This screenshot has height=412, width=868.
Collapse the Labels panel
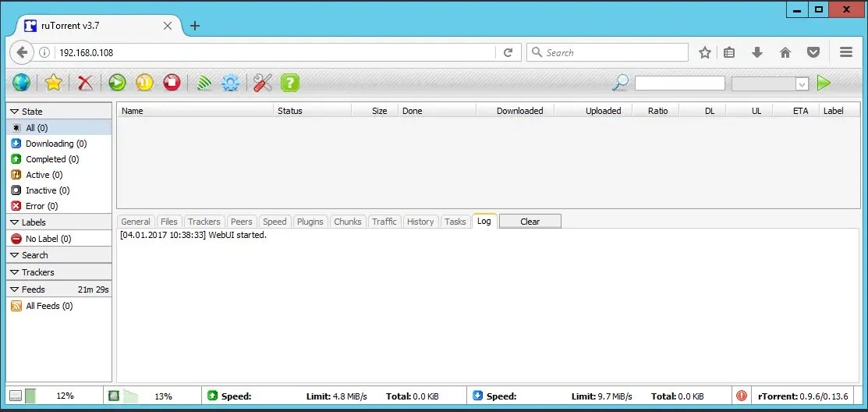58,222
